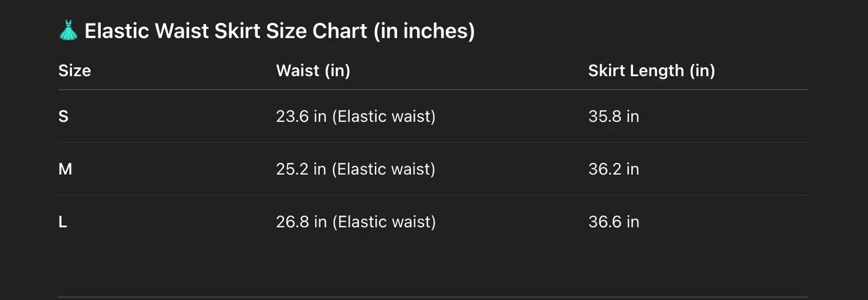Click the divider line under the header row
The height and width of the screenshot is (300, 868).
[432, 90]
